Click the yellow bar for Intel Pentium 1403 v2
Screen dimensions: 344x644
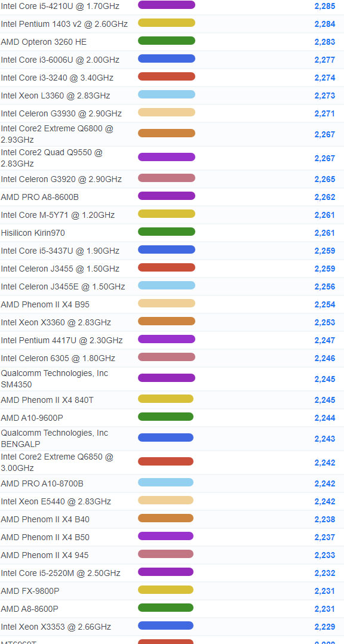[167, 23]
